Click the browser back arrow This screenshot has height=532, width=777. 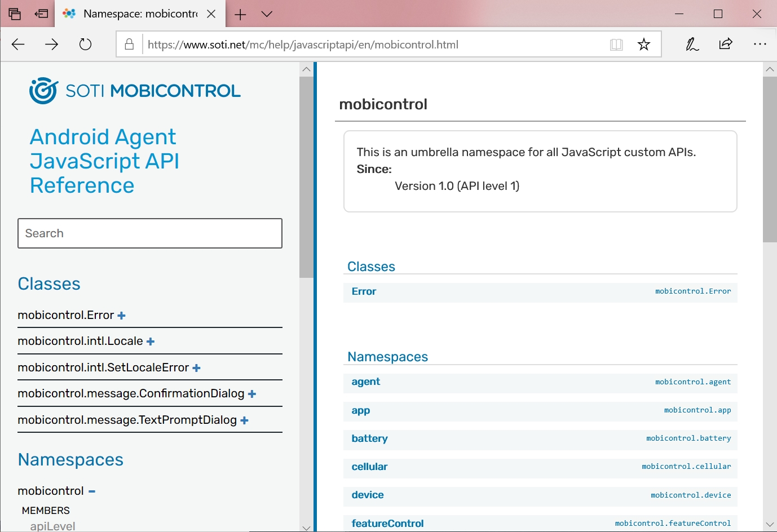[18, 45]
